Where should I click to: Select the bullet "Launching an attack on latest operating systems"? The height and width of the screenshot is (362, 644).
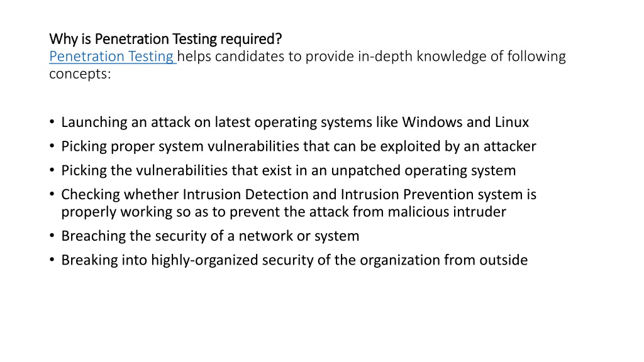(295, 123)
